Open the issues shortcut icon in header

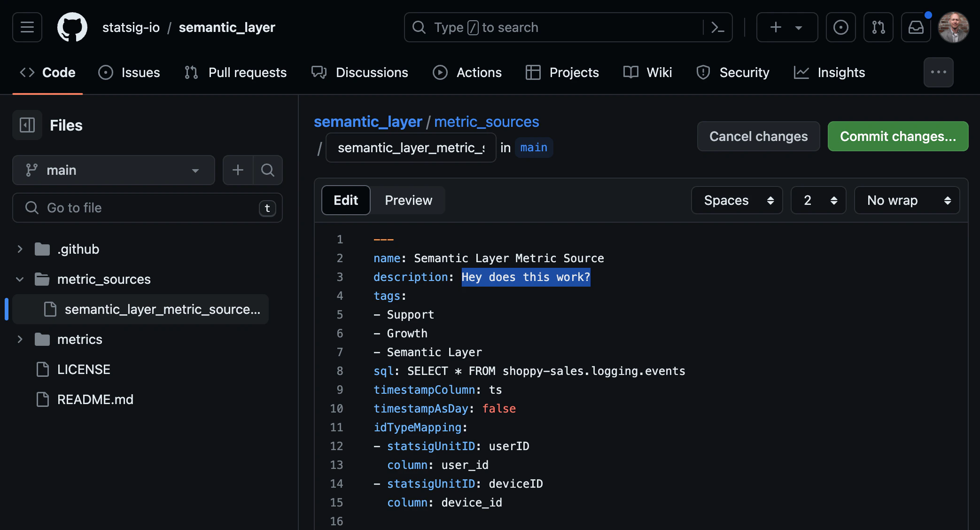click(840, 27)
